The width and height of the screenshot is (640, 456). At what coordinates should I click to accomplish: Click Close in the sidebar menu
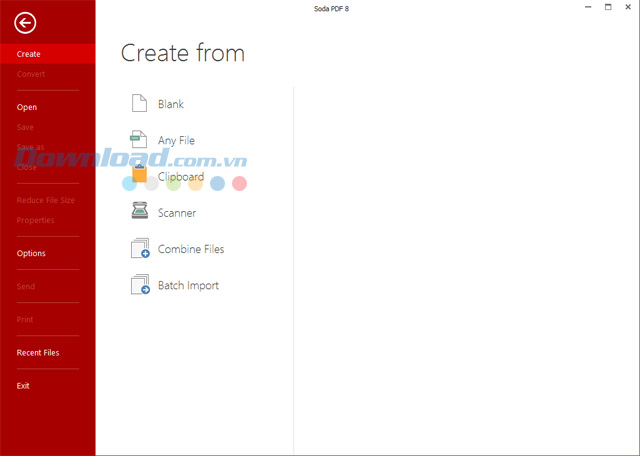coord(27,167)
